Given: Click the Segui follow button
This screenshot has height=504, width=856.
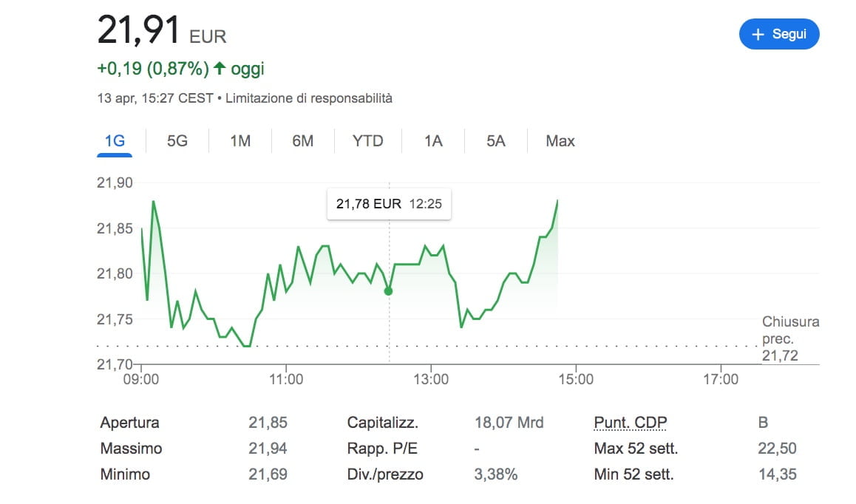Looking at the screenshot, I should point(779,34).
